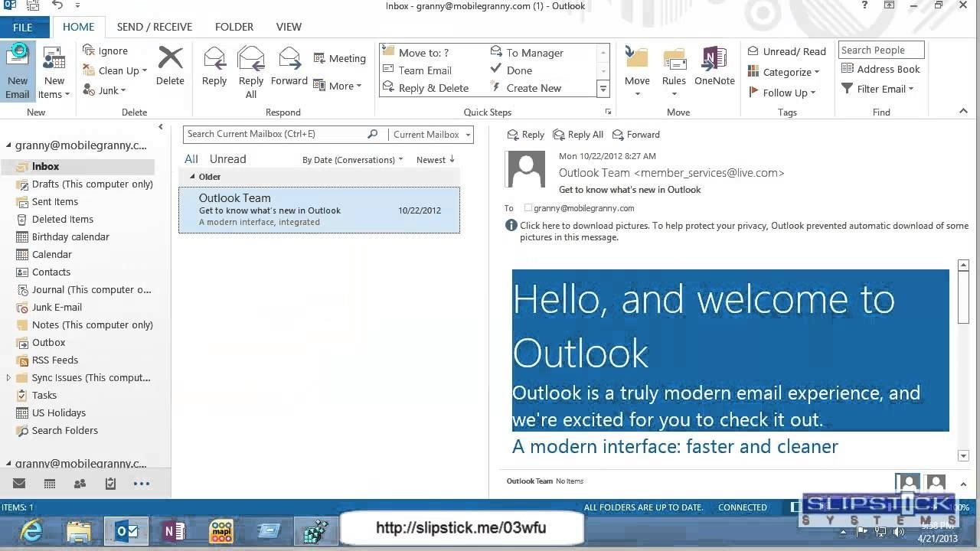Image resolution: width=980 pixels, height=551 pixels.
Task: Send the message to OneNote
Action: pyautogui.click(x=714, y=66)
